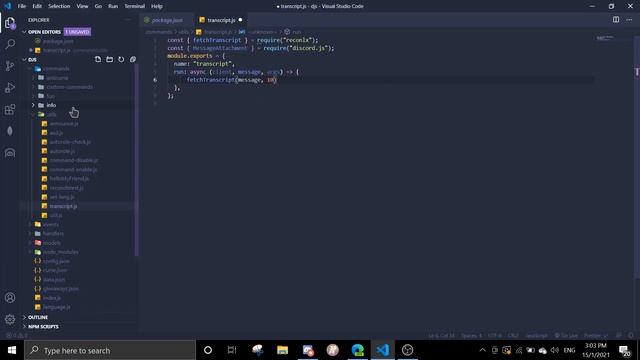This screenshot has width=640, height=360.
Task: Open File Explorer from the taskbar
Action: point(282,350)
